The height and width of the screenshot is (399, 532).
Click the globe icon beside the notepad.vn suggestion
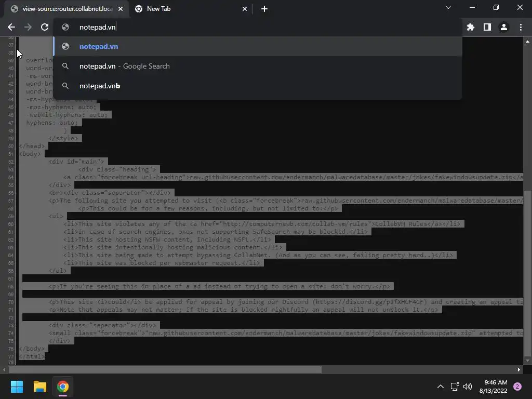(x=65, y=46)
